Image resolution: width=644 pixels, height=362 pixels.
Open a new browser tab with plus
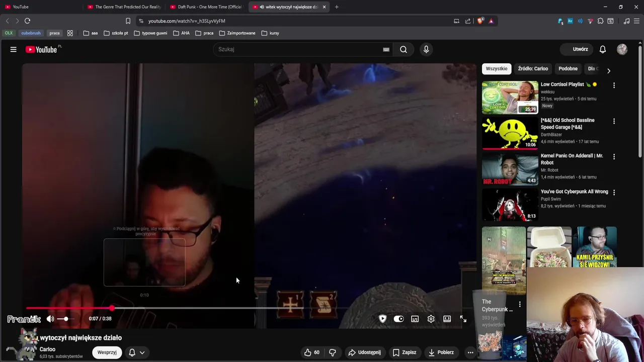(x=337, y=7)
